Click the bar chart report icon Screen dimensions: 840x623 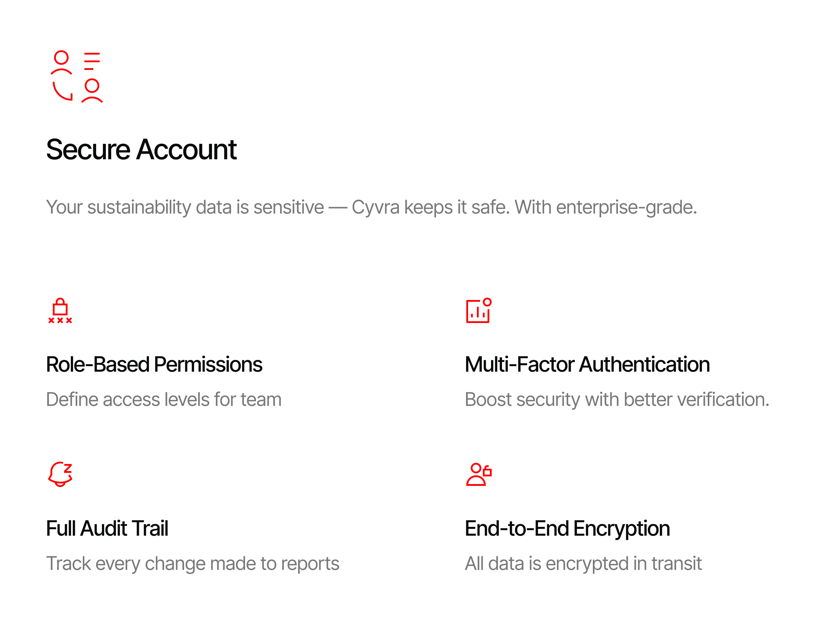pyautogui.click(x=478, y=311)
